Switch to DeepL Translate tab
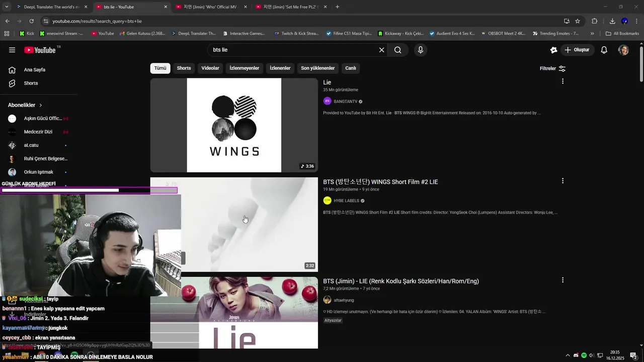644x362 pixels. (x=51, y=7)
